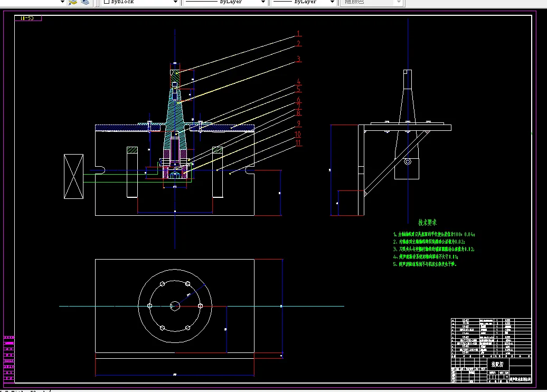Select technical requirement line 4 text
The height and width of the screenshot is (392, 547).
[425, 257]
